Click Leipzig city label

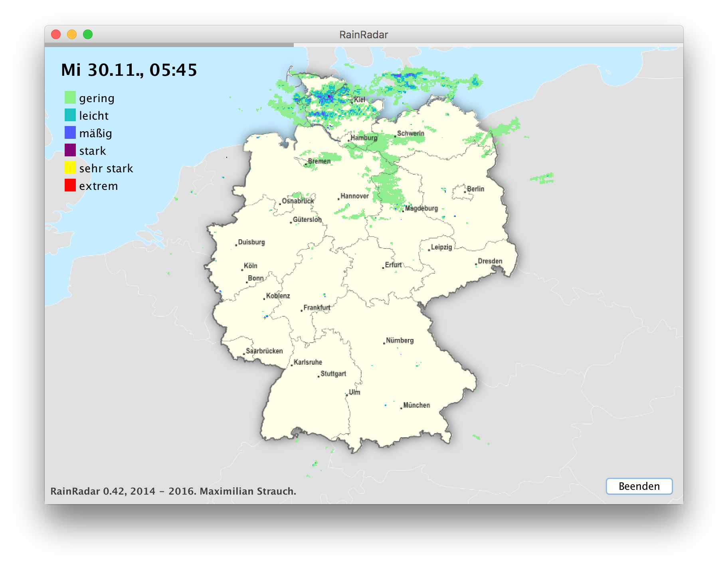coord(441,247)
